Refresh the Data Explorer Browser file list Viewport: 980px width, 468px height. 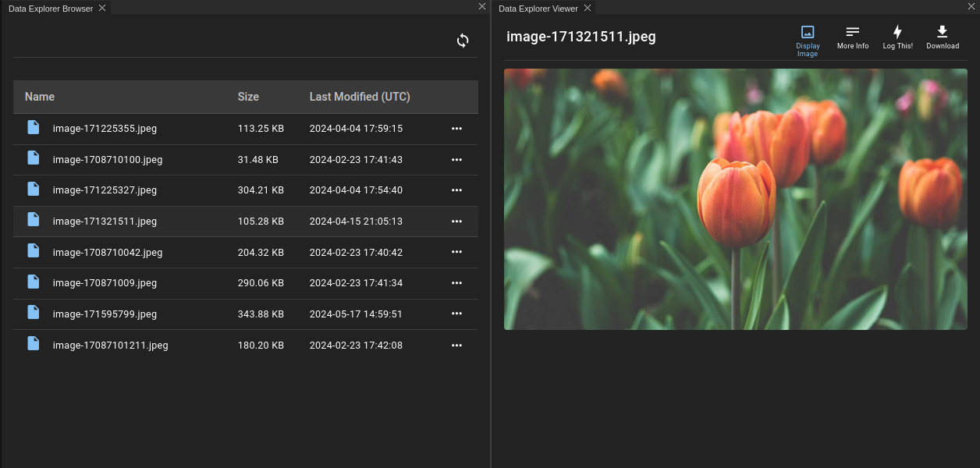463,41
